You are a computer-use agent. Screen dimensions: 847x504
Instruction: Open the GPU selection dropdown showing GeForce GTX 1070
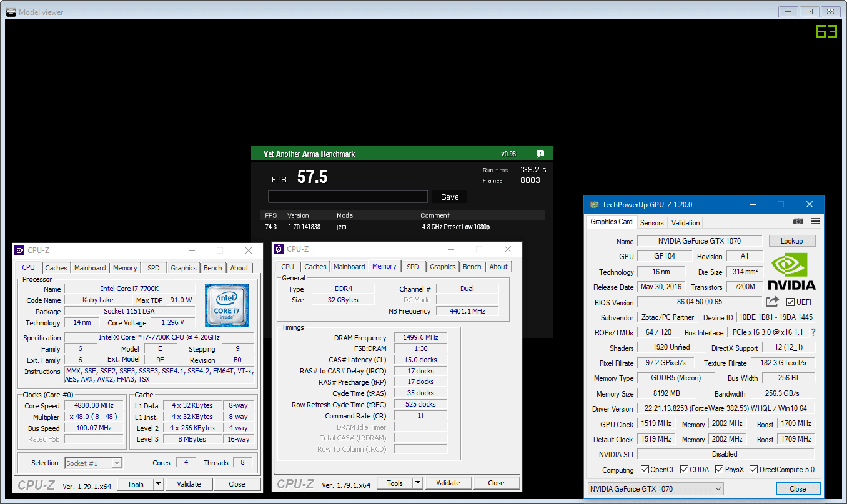click(x=655, y=488)
